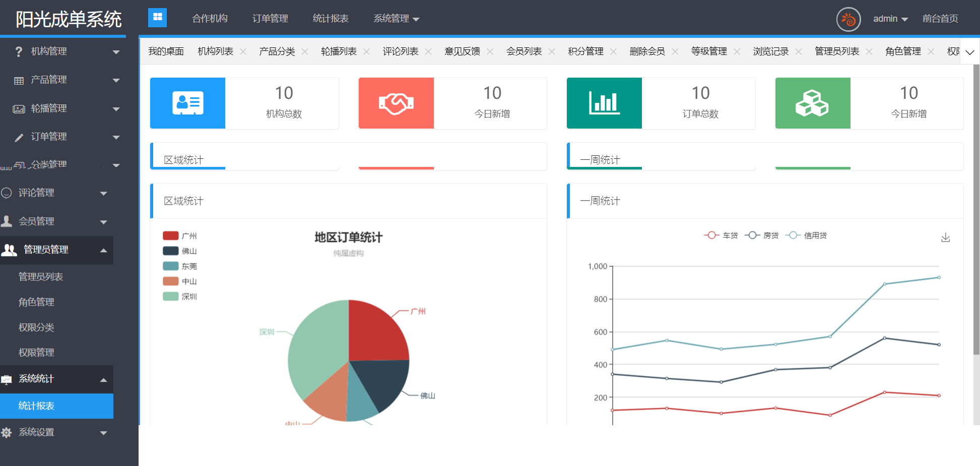Viewport: 980px width, 466px height.
Task: Open 订单管理 in top navigation
Action: pos(270,19)
